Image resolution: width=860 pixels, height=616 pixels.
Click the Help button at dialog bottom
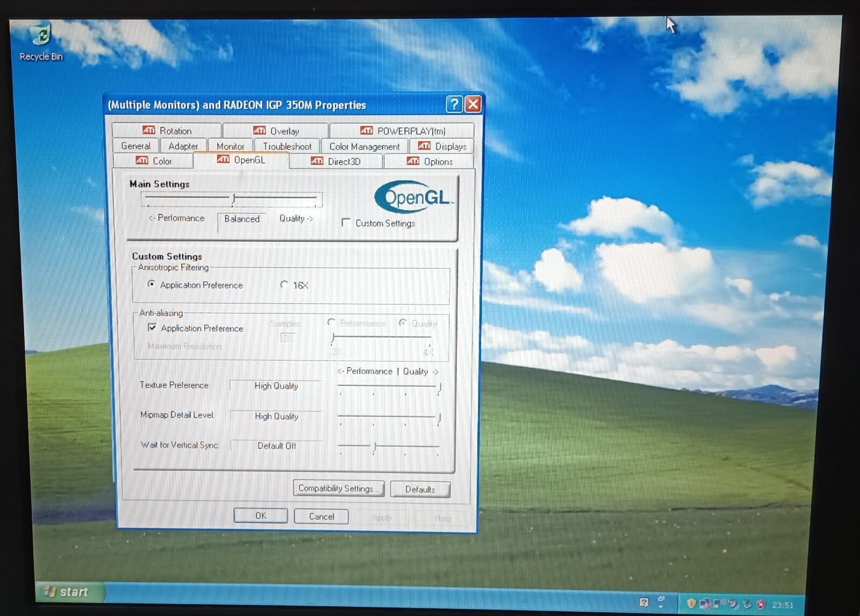coord(442,518)
